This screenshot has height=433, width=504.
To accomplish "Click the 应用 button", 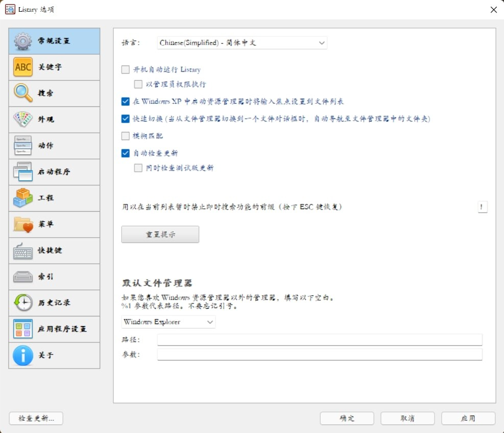I will [468, 418].
